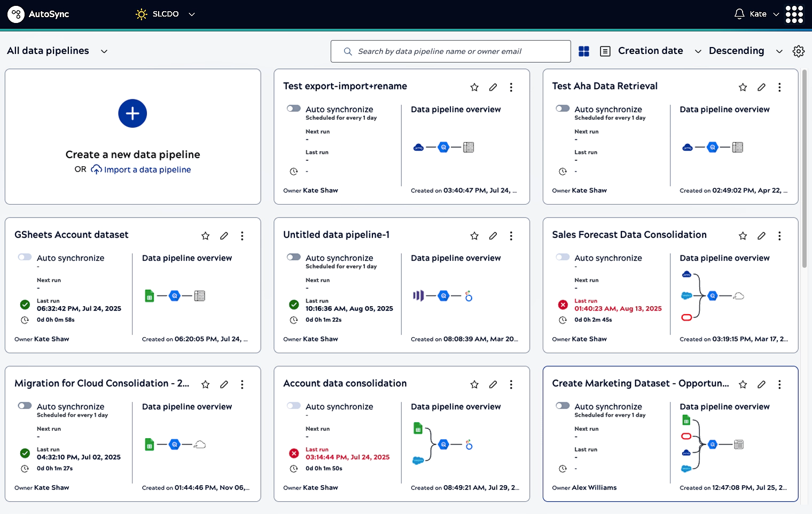
Task: Focus the pipeline search field
Action: tap(451, 51)
